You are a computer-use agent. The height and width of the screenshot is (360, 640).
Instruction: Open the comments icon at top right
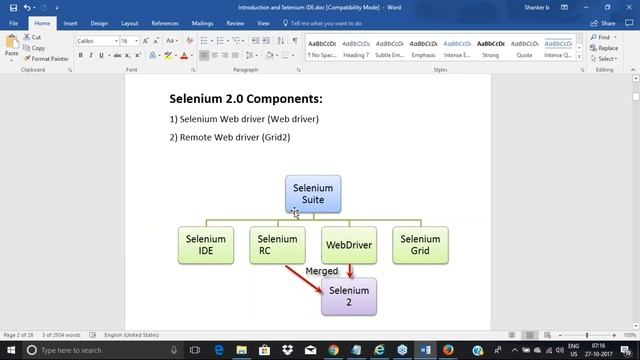coord(629,23)
